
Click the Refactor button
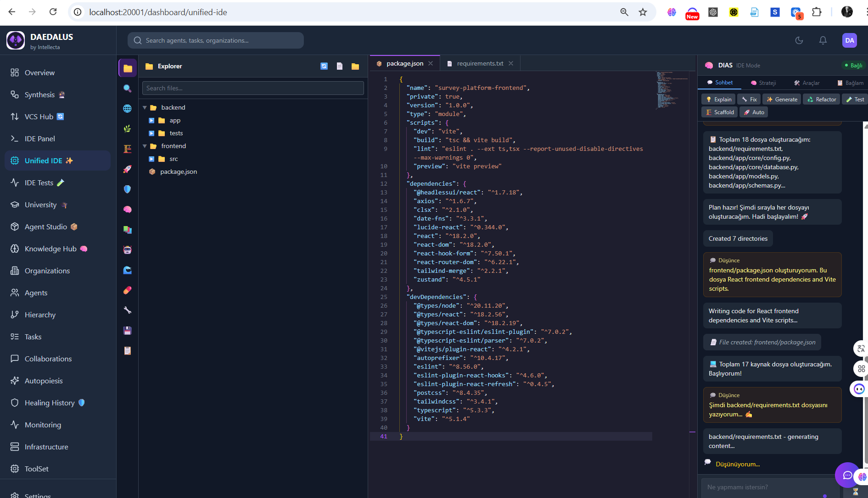tap(822, 100)
